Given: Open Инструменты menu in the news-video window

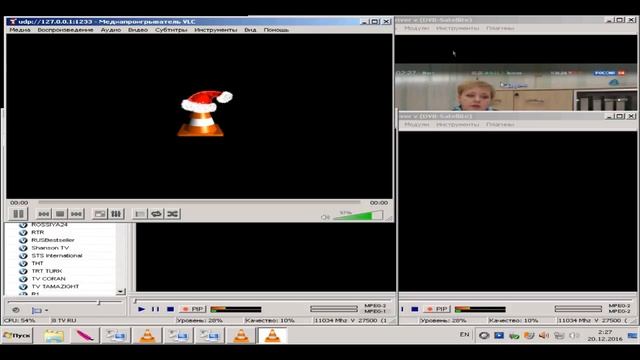Looking at the screenshot, I should click(457, 28).
